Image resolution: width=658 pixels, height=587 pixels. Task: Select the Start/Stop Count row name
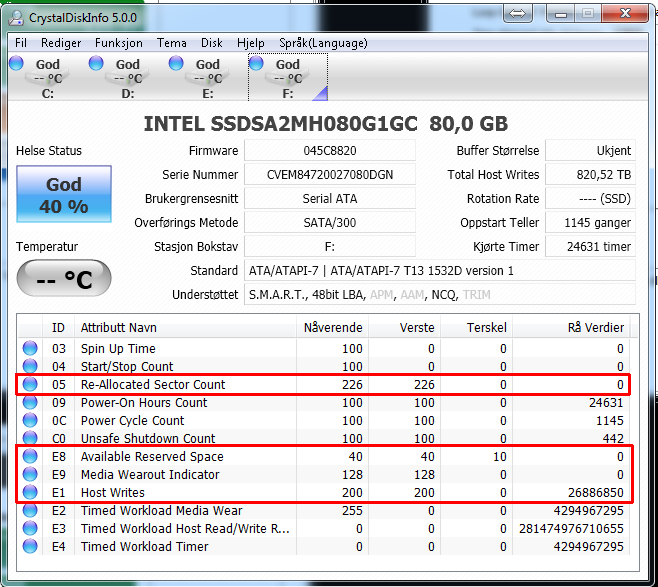click(x=127, y=366)
